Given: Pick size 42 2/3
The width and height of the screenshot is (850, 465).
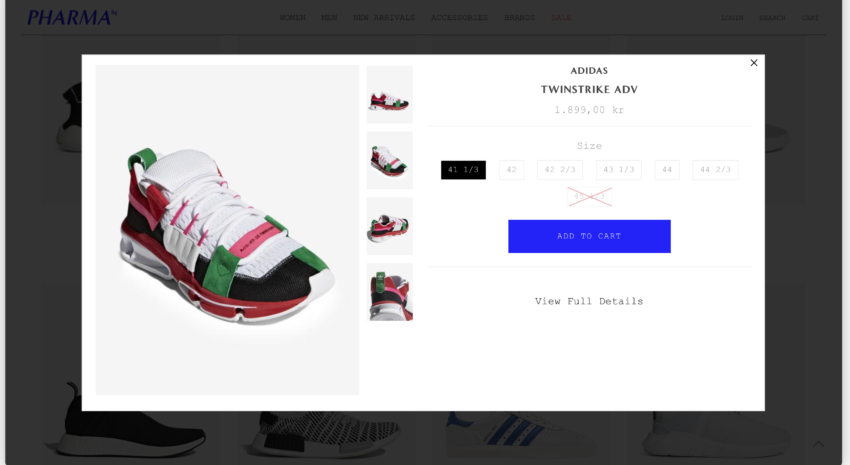Looking at the screenshot, I should pos(560,170).
